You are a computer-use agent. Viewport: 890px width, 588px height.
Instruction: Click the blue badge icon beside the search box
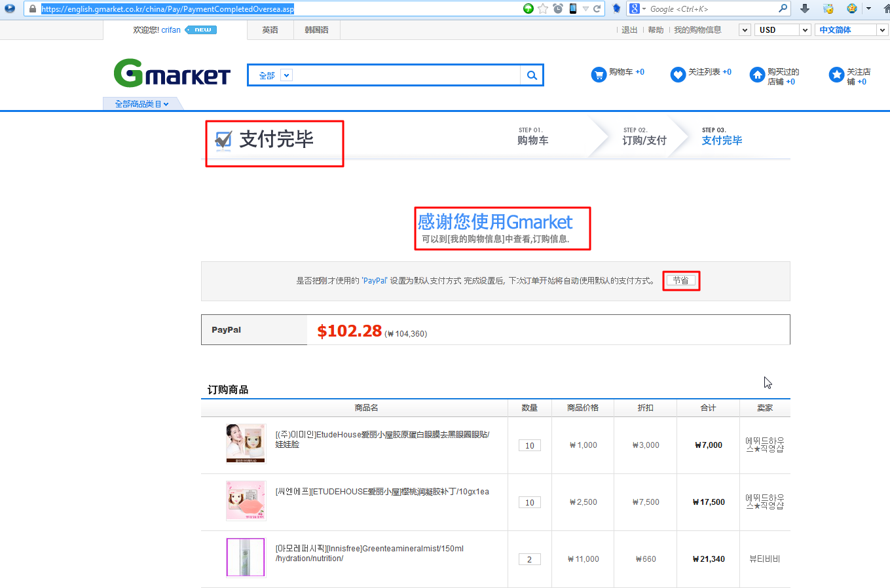(616, 9)
